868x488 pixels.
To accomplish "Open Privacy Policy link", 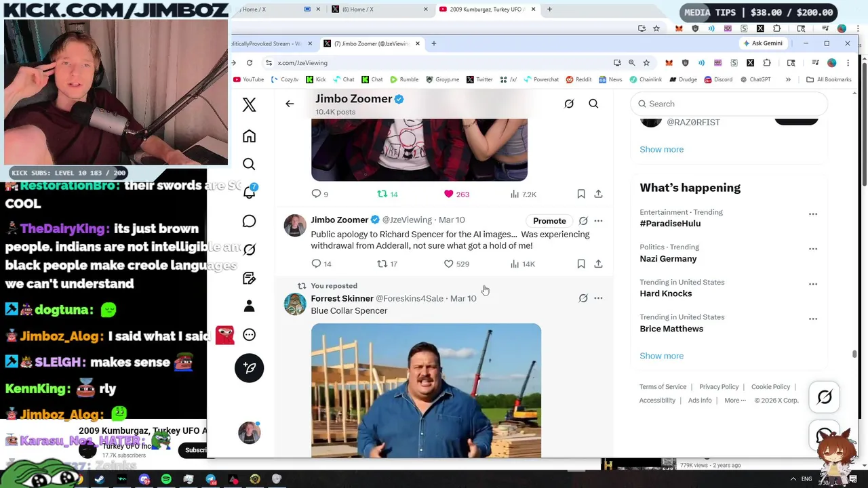I will [x=719, y=387].
